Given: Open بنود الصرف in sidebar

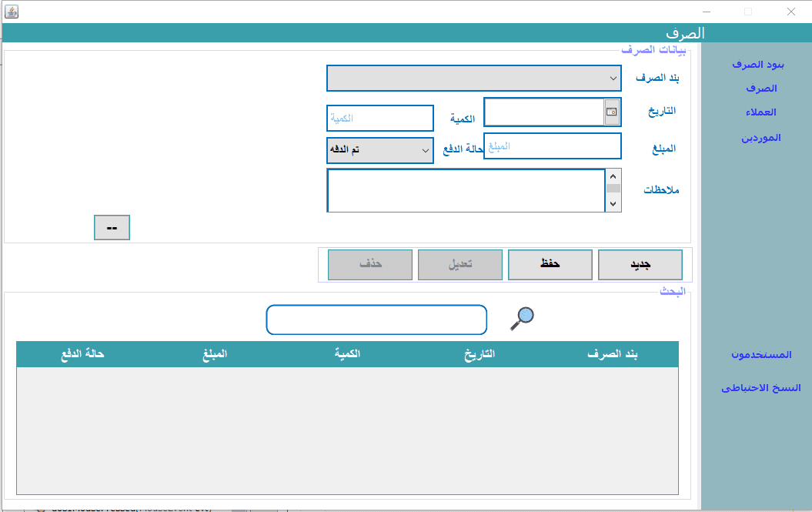Looking at the screenshot, I should pyautogui.click(x=757, y=64).
